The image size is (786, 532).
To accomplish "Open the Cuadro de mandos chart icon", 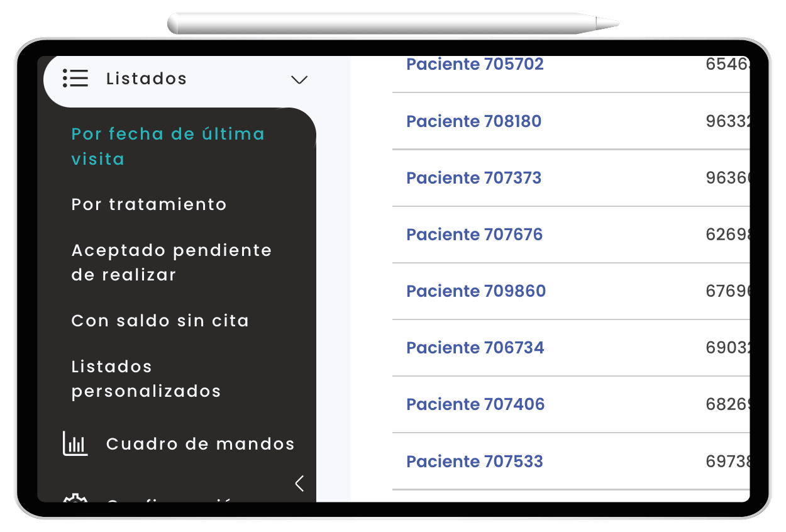I will pos(75,443).
